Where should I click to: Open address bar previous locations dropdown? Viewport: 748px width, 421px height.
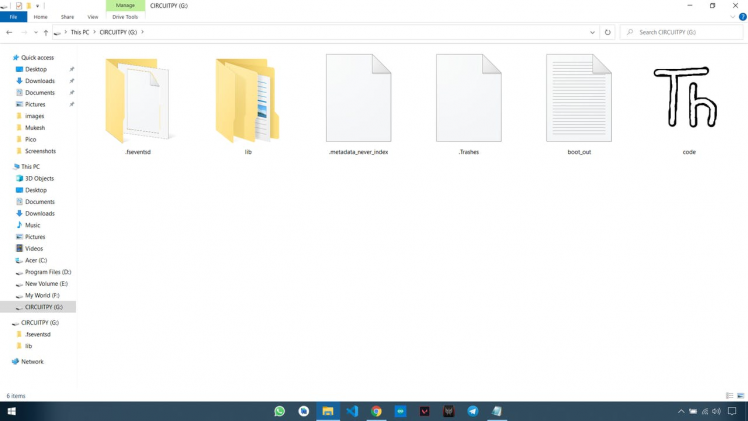point(592,32)
